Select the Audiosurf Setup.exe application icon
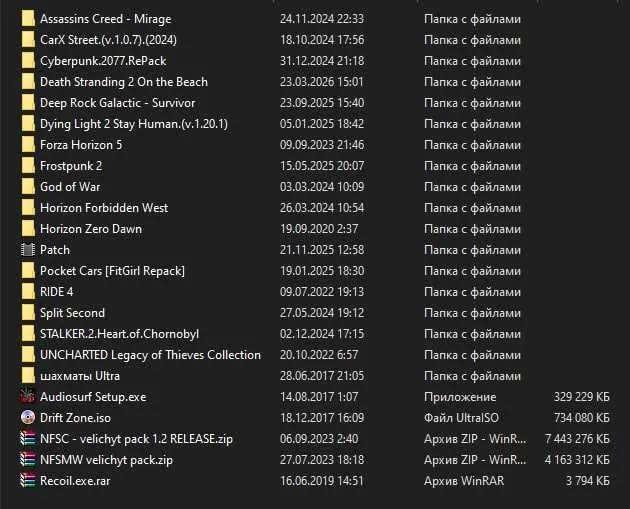 [x=28, y=397]
